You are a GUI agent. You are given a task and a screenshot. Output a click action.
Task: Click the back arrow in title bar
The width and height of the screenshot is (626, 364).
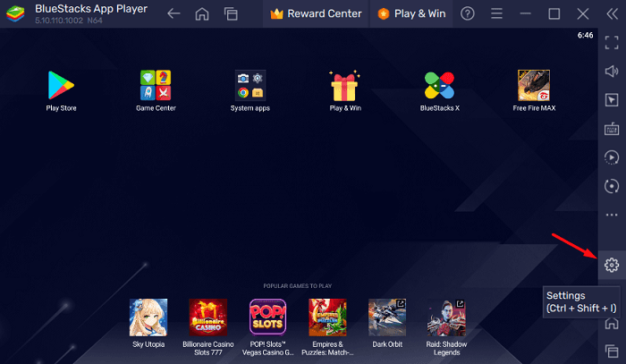173,14
